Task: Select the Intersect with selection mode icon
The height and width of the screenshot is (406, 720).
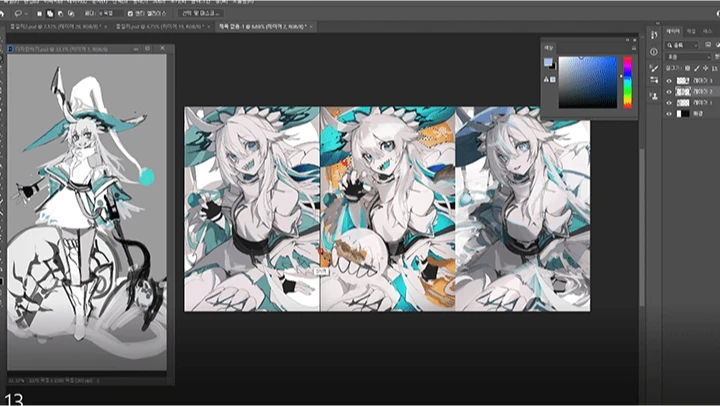Action: point(71,14)
